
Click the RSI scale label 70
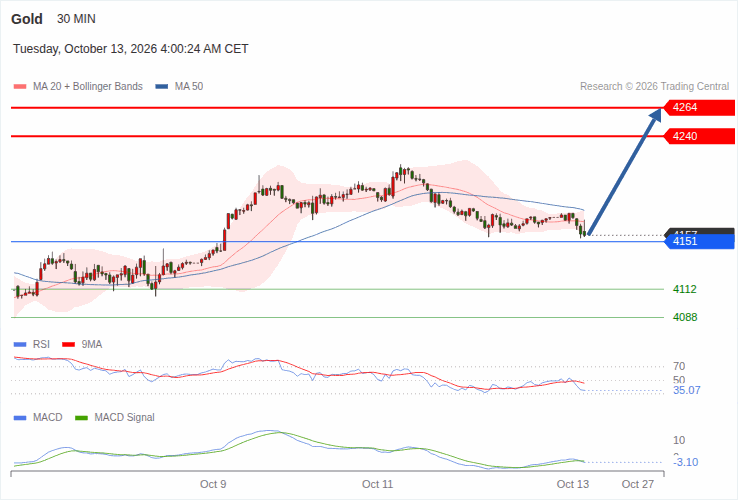679,366
